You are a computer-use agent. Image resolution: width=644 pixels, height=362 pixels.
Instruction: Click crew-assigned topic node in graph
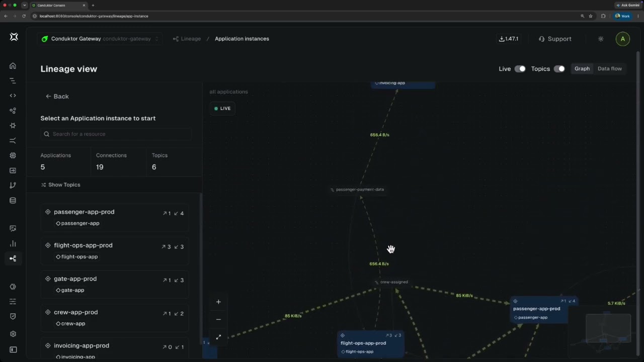pos(391,282)
